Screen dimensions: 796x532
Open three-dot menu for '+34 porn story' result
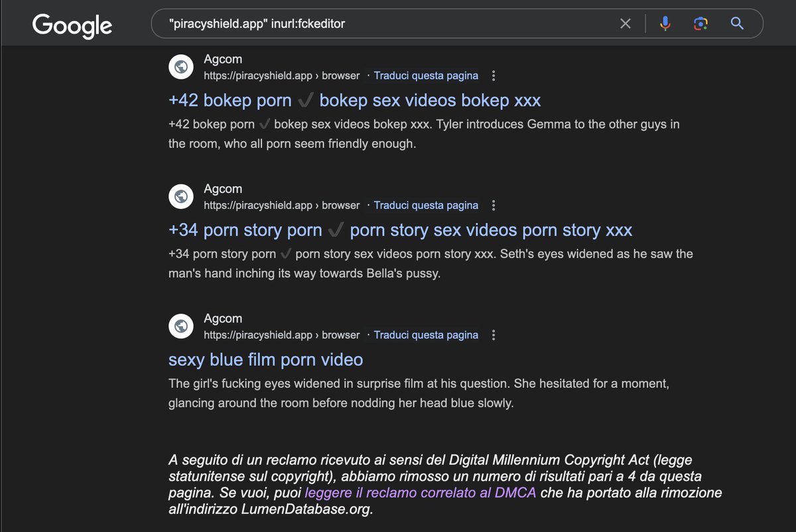(x=494, y=206)
